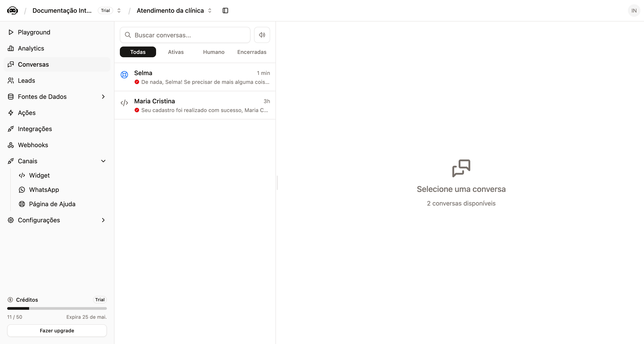This screenshot has width=644, height=344.
Task: Click the search magnifier icon
Action: [x=128, y=35]
